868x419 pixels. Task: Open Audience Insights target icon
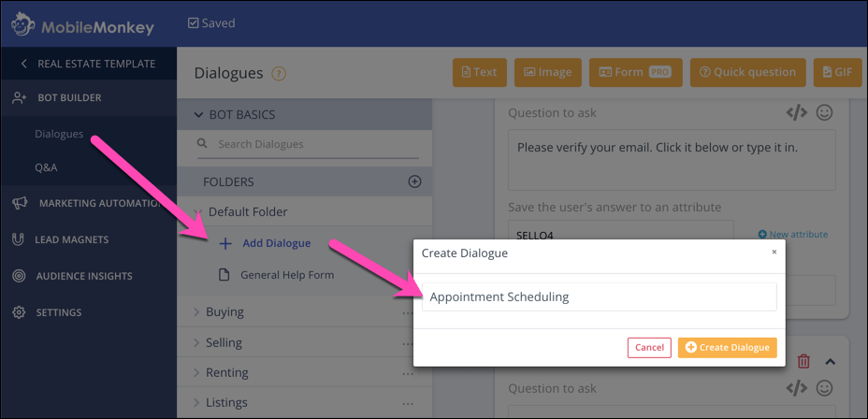point(19,276)
